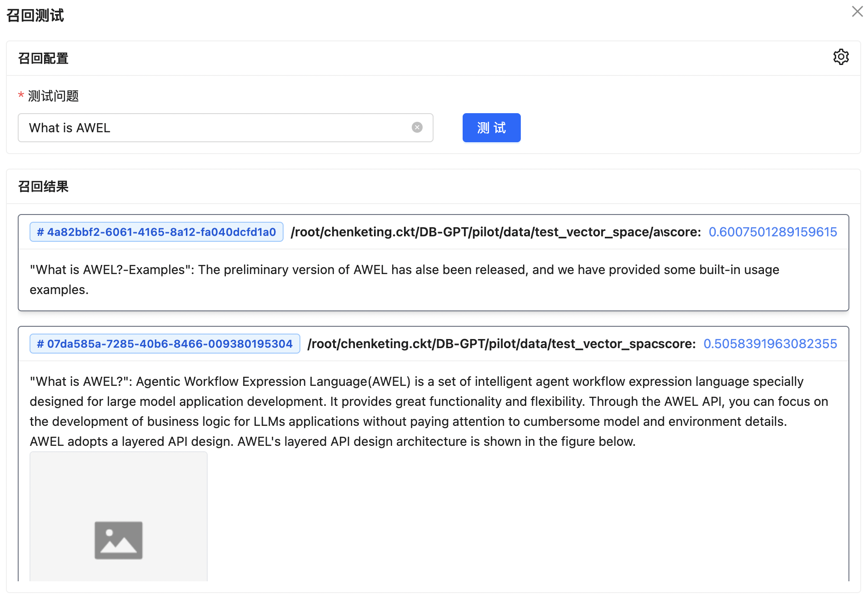
Task: Open the placeholder image thumbnail
Action: pos(119,516)
